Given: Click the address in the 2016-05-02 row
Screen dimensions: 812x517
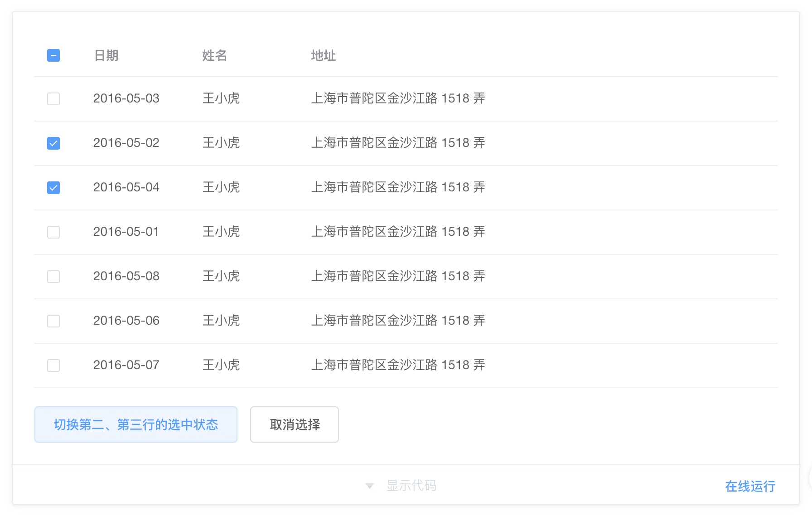Looking at the screenshot, I should point(398,143).
